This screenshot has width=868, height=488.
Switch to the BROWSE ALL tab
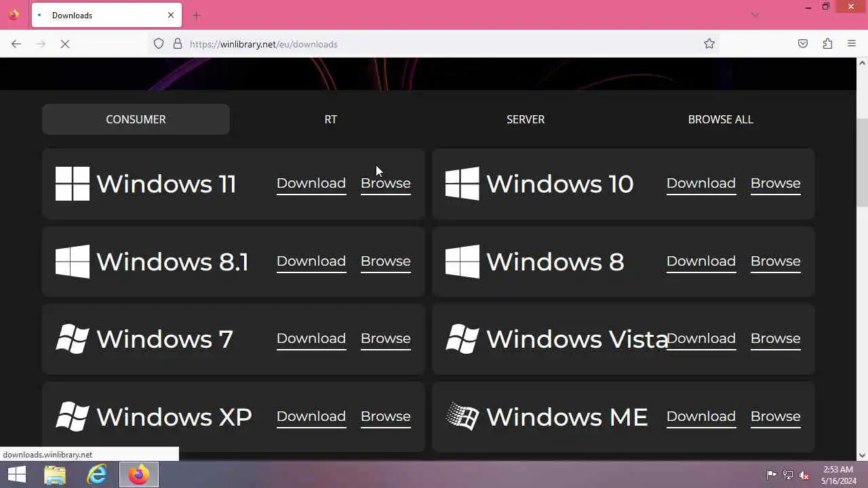(720, 119)
